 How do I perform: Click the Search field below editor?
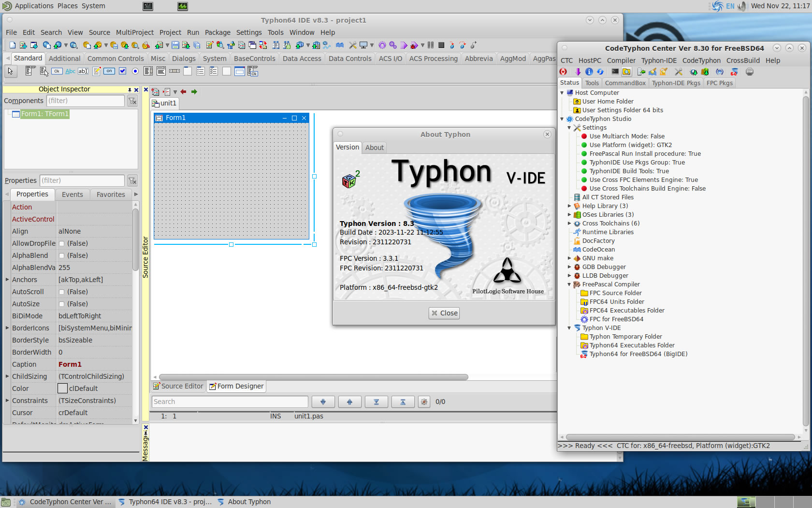click(230, 402)
